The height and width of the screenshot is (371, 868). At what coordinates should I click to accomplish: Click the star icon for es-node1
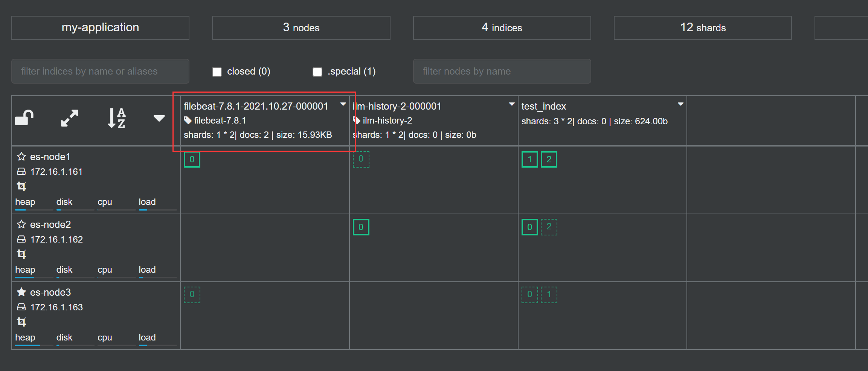[x=21, y=156]
